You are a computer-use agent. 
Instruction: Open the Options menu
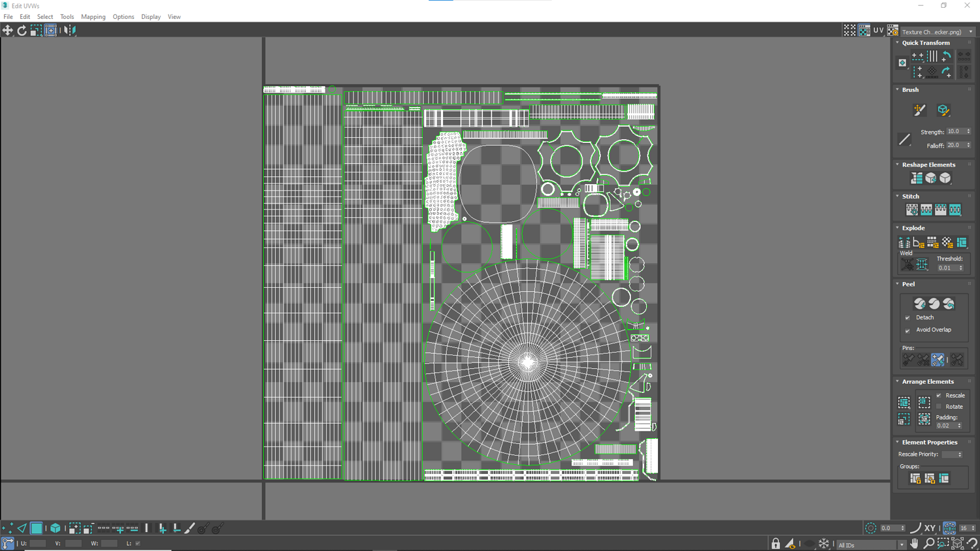tap(123, 17)
